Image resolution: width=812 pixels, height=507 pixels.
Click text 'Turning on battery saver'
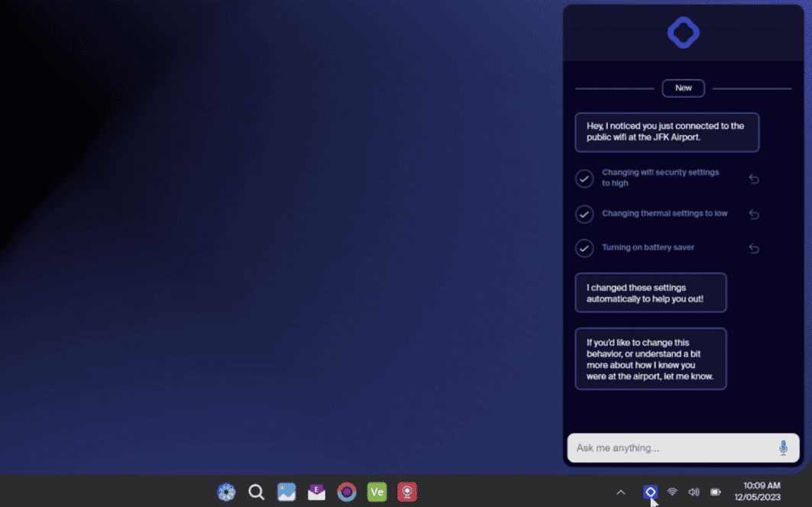click(x=648, y=247)
